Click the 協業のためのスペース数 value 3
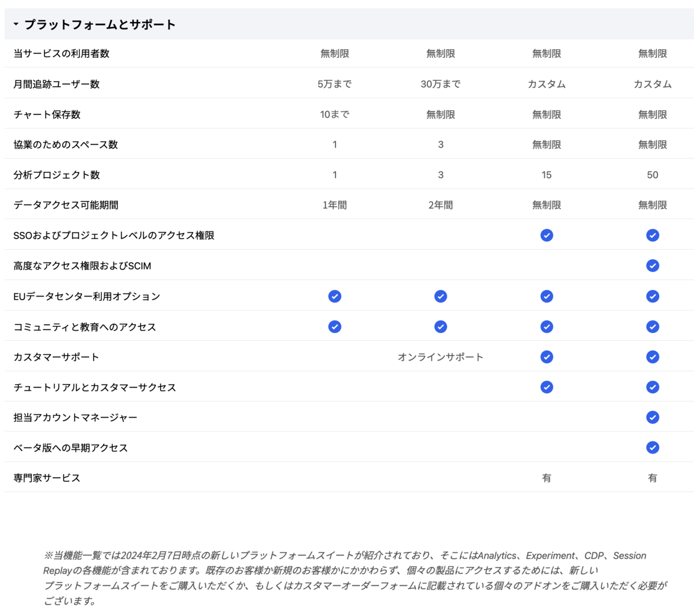 441,145
